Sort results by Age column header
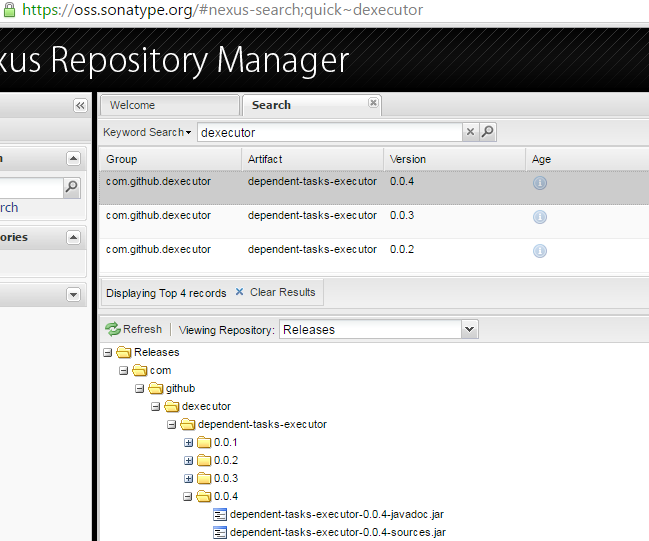 point(587,159)
